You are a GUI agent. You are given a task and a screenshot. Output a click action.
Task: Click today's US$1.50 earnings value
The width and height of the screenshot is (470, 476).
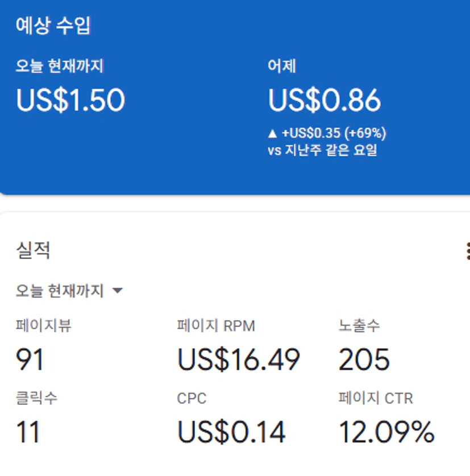pyautogui.click(x=70, y=100)
